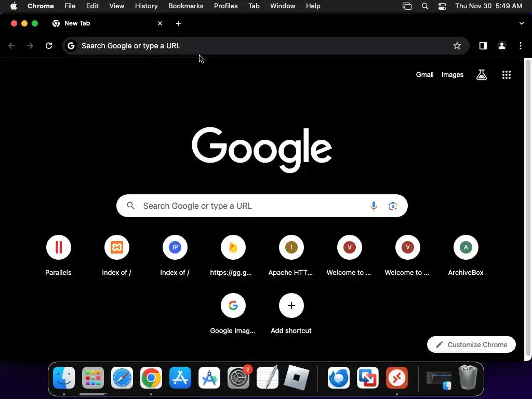
Task: Focus the Google search box on page
Action: tap(262, 206)
